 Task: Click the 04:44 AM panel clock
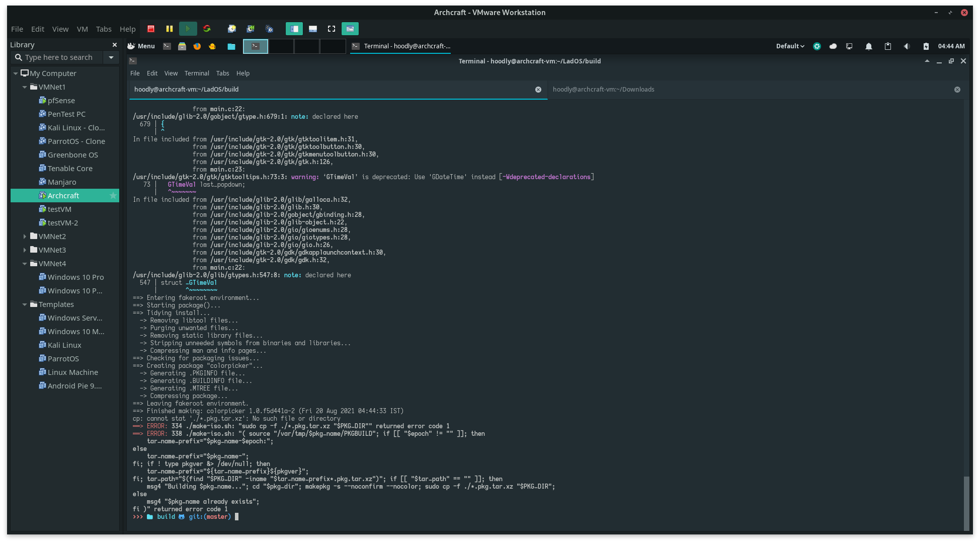tap(951, 46)
